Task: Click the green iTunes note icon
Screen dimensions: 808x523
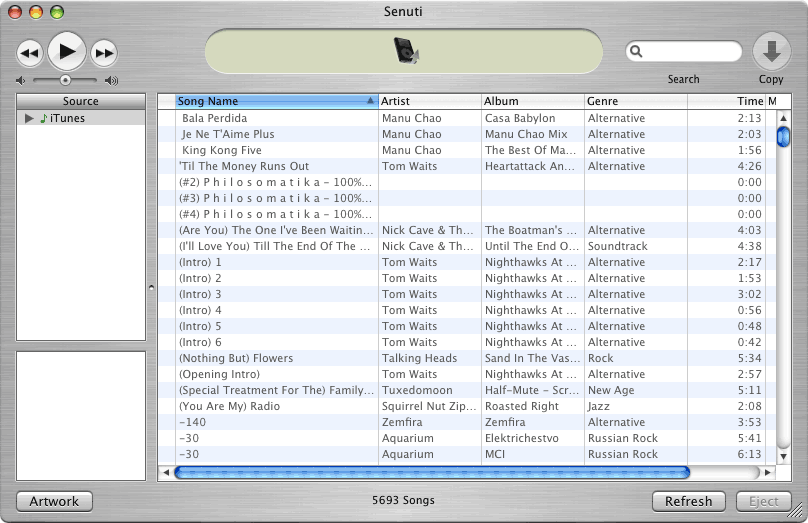Action: tap(44, 118)
